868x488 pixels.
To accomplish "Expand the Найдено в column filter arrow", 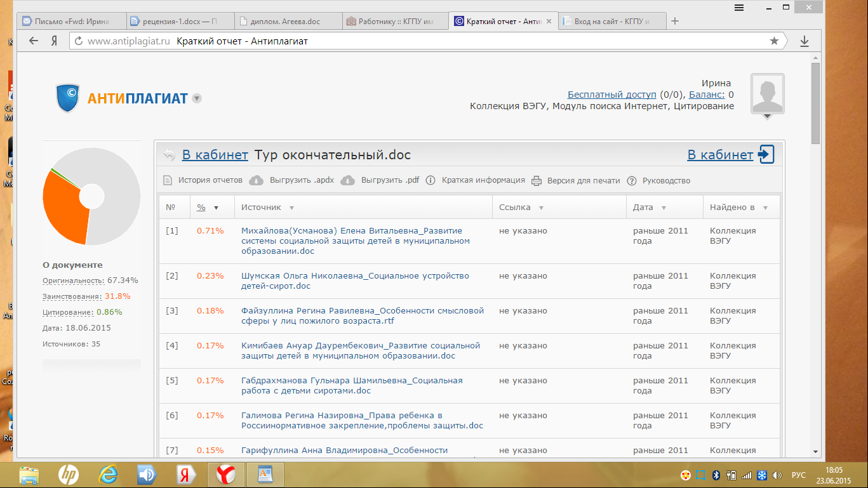I will (x=765, y=208).
